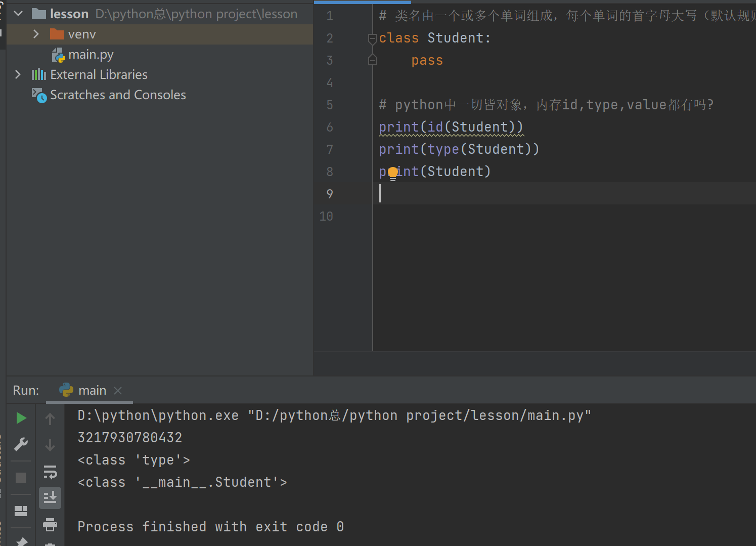Rerun main with green play button

[x=21, y=418]
